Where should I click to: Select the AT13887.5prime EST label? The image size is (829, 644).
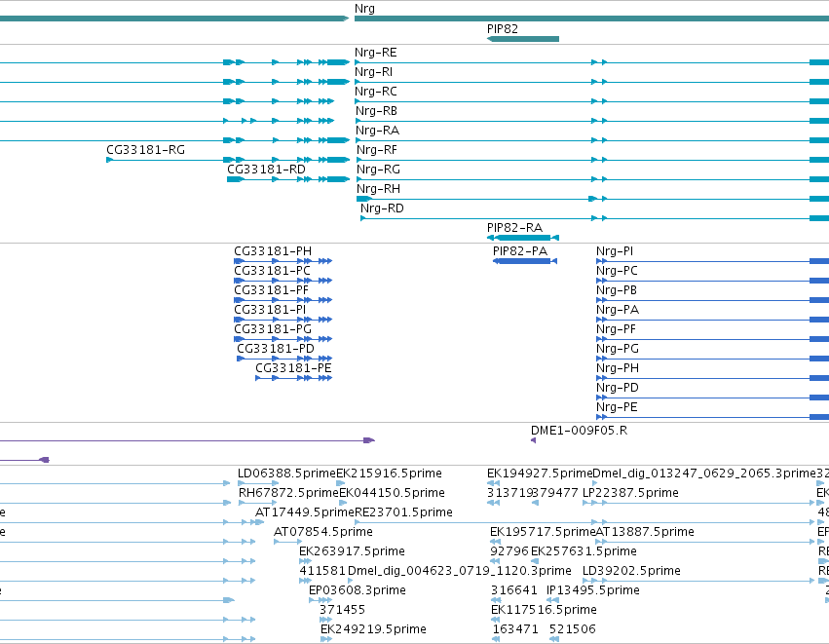click(645, 532)
